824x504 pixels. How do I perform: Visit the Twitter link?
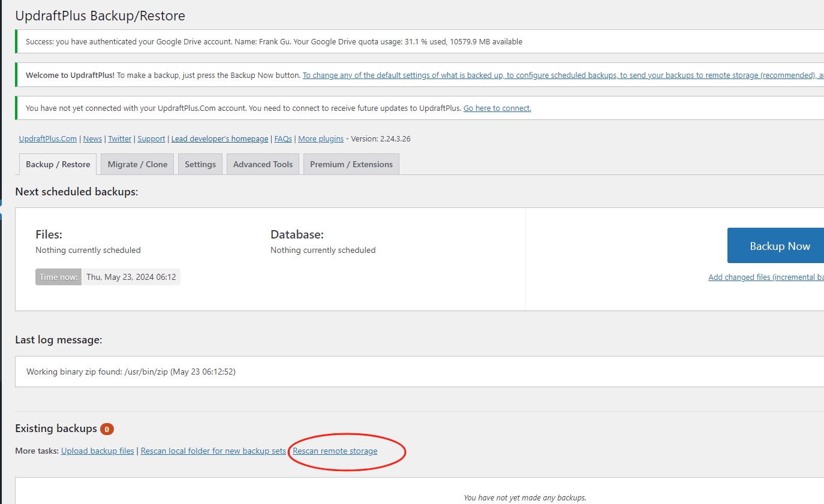click(x=120, y=138)
